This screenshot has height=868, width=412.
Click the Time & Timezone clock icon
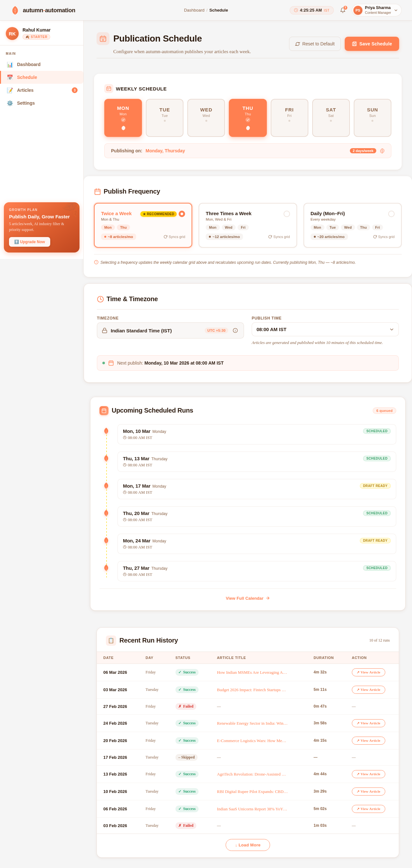click(x=100, y=299)
